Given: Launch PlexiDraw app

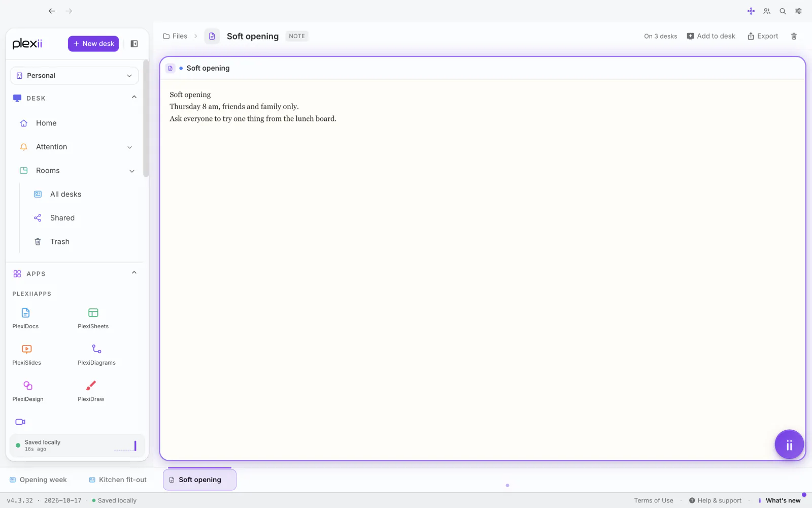Looking at the screenshot, I should [x=91, y=391].
